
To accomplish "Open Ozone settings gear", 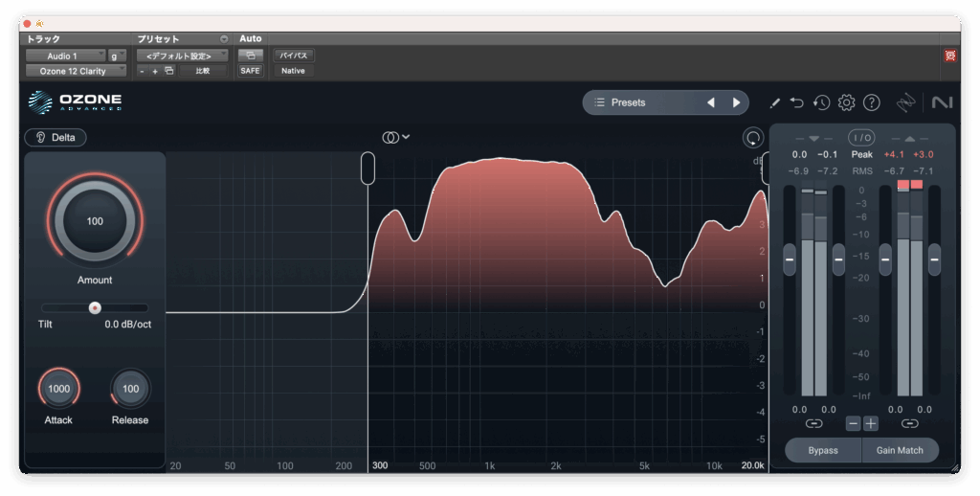I will [846, 102].
